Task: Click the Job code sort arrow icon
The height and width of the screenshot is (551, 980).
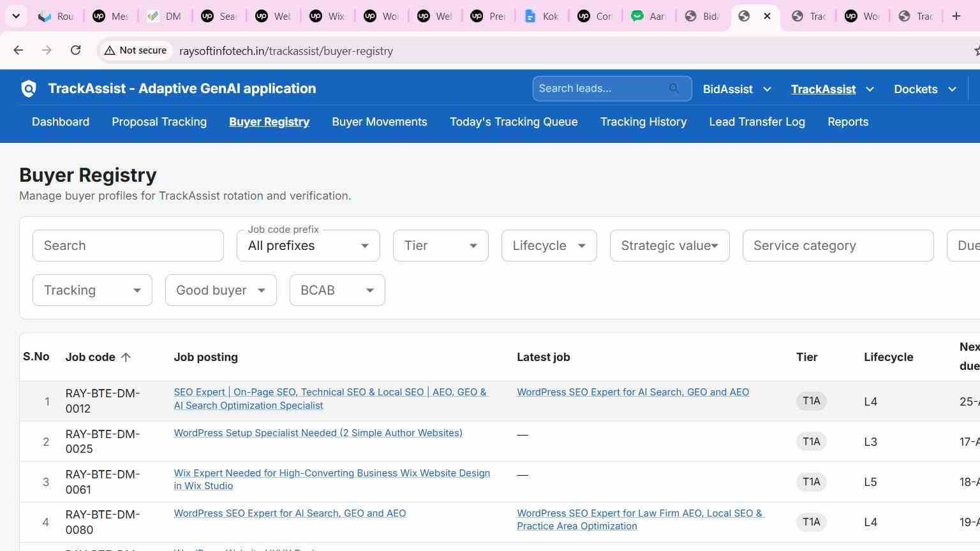Action: tap(126, 357)
